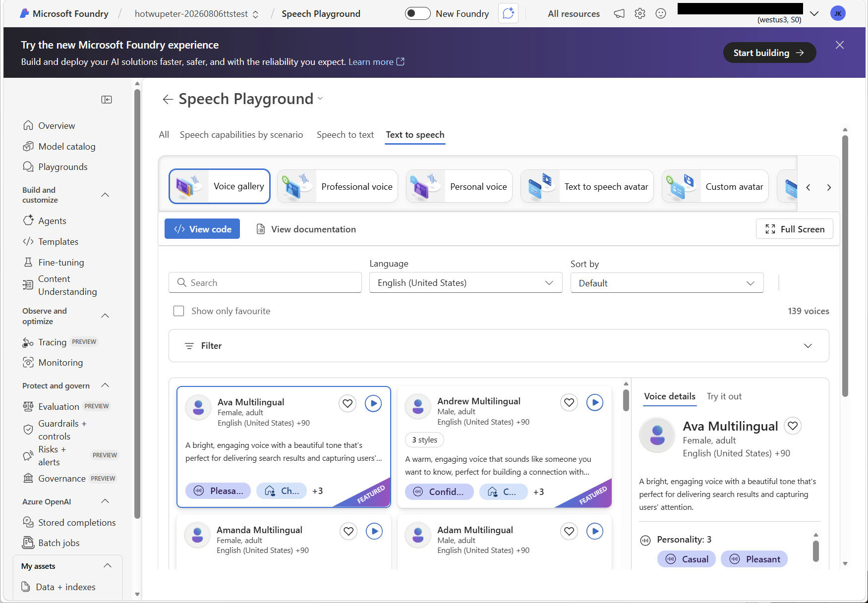The image size is (868, 603).
Task: Collapse the left navigation sidebar icon
Action: click(107, 100)
